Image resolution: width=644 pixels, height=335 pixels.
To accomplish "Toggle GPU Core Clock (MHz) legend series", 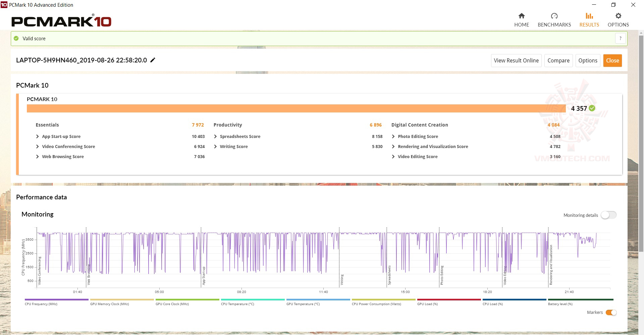I will point(187,302).
